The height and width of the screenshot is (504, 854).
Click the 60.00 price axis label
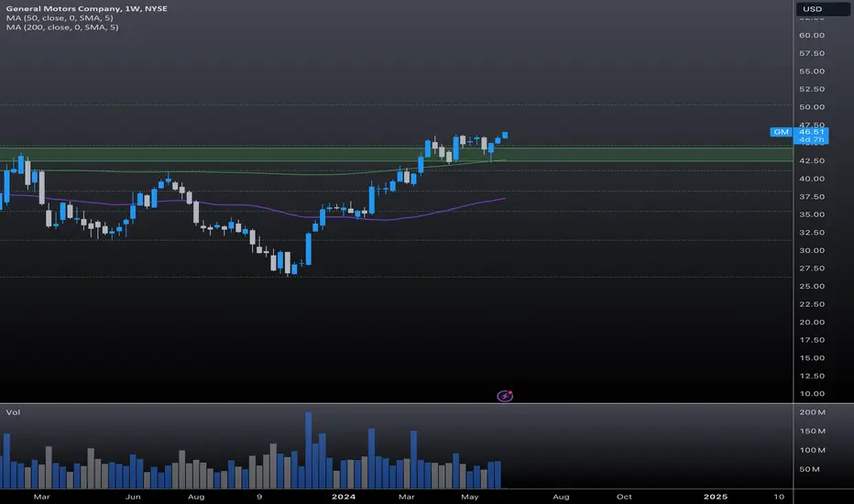click(812, 36)
